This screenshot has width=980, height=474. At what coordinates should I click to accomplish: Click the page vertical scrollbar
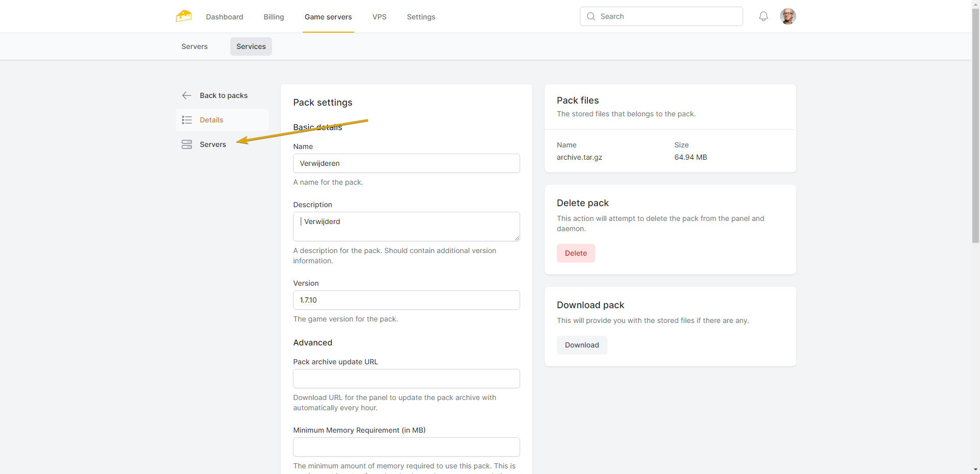pos(975,153)
